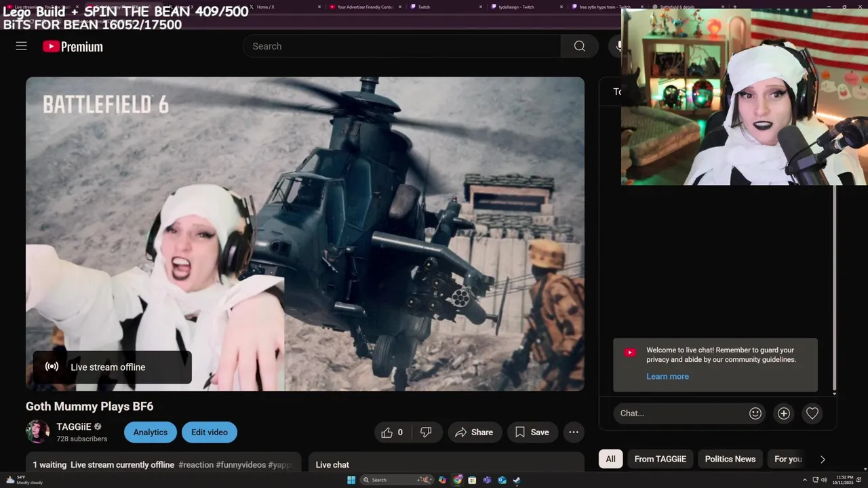The width and height of the screenshot is (868, 488).
Task: Select the For you chip
Action: click(x=788, y=459)
